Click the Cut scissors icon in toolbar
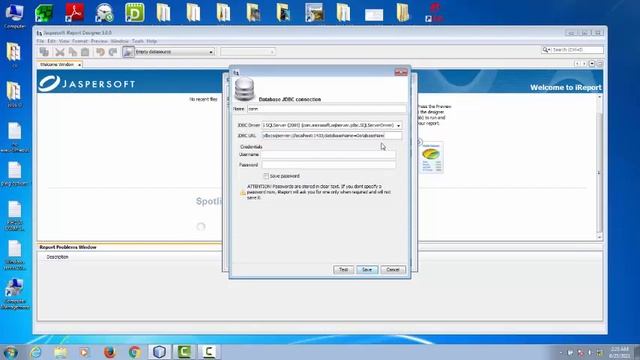This screenshot has width=640, height=360. tap(60, 52)
